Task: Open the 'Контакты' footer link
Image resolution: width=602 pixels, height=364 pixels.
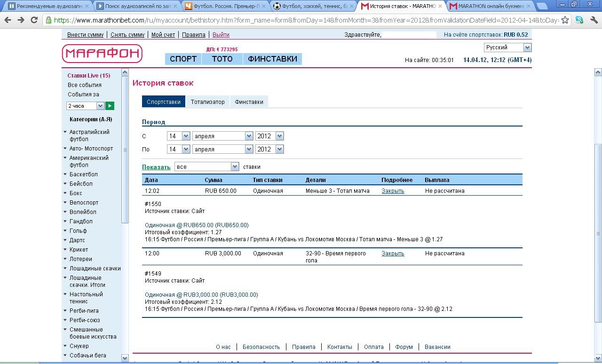Action: pyautogui.click(x=340, y=347)
